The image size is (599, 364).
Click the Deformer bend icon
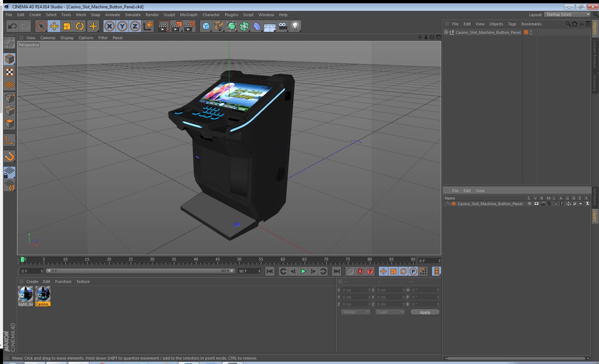257,26
